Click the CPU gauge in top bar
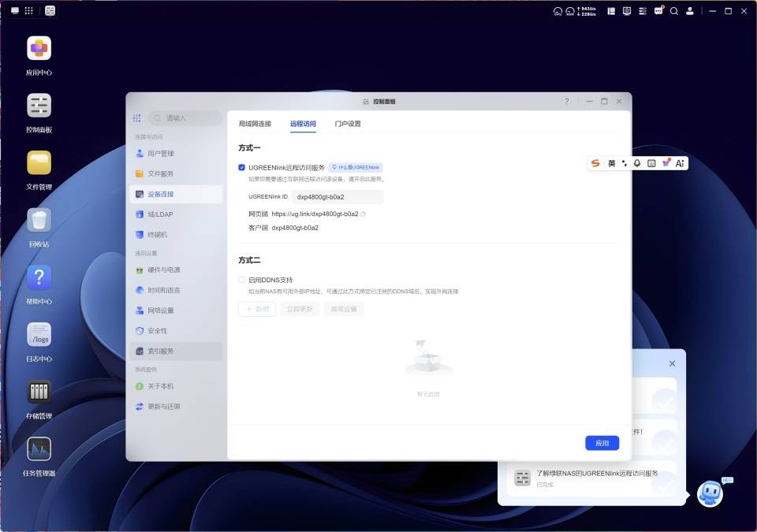Screen dimensions: 757x532 557,11
